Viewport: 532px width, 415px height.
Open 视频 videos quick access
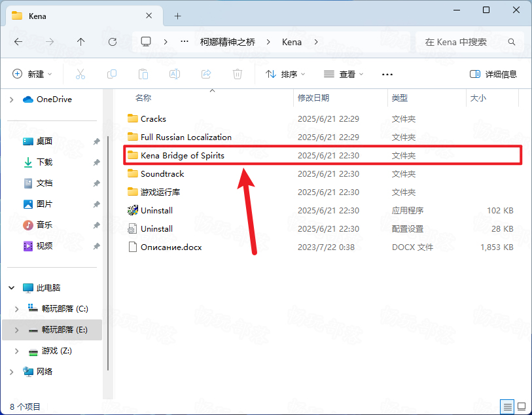tap(38, 245)
